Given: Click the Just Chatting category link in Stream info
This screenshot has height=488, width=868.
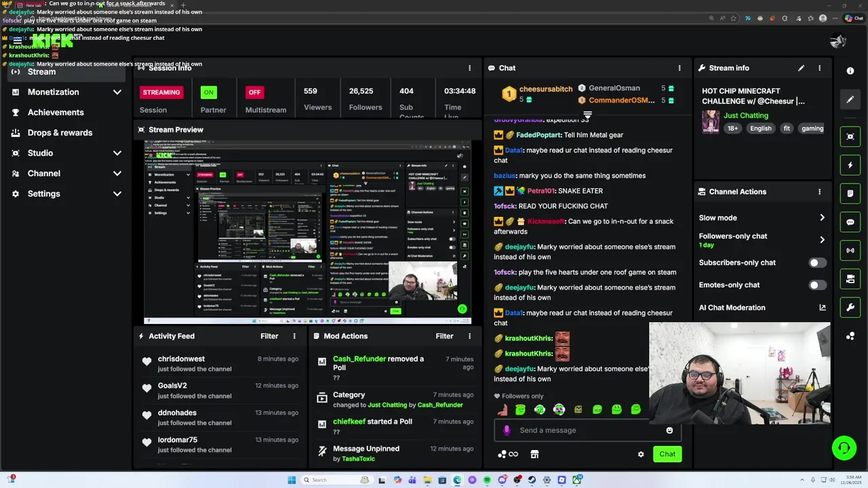Looking at the screenshot, I should tap(745, 115).
